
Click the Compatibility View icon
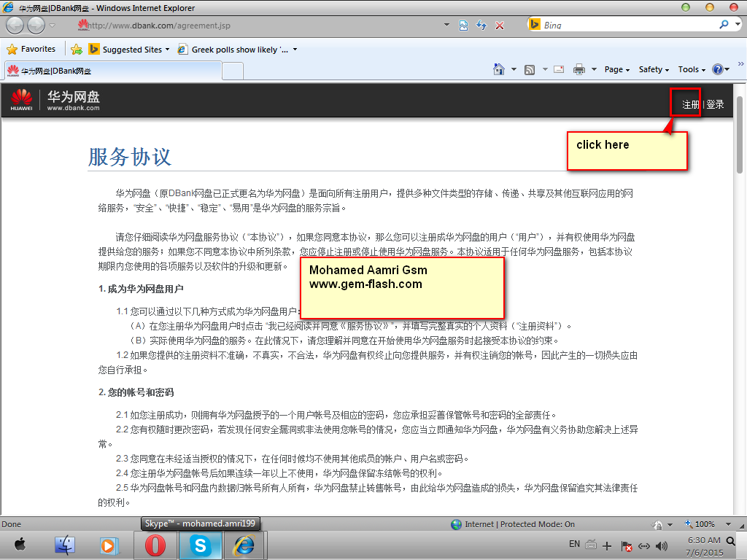click(x=463, y=26)
